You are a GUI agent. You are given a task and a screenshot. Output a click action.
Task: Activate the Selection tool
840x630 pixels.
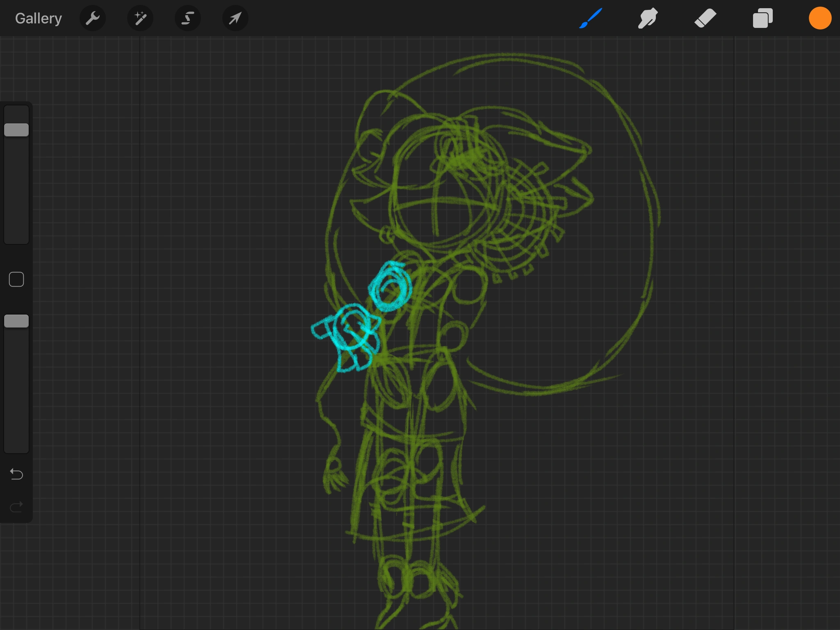pyautogui.click(x=188, y=18)
